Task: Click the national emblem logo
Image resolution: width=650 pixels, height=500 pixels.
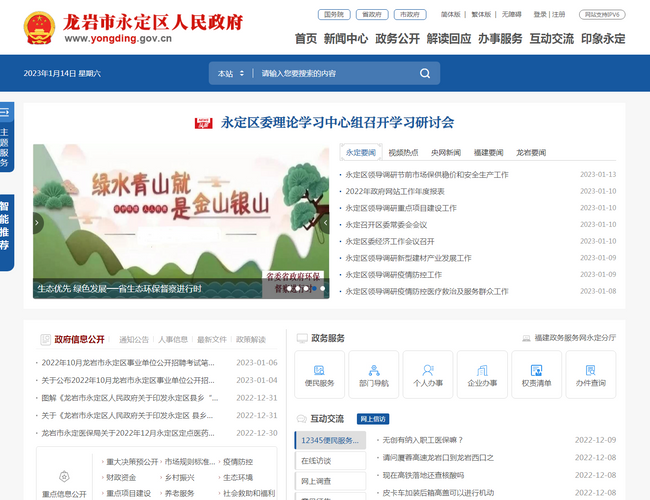Action: coord(39,28)
